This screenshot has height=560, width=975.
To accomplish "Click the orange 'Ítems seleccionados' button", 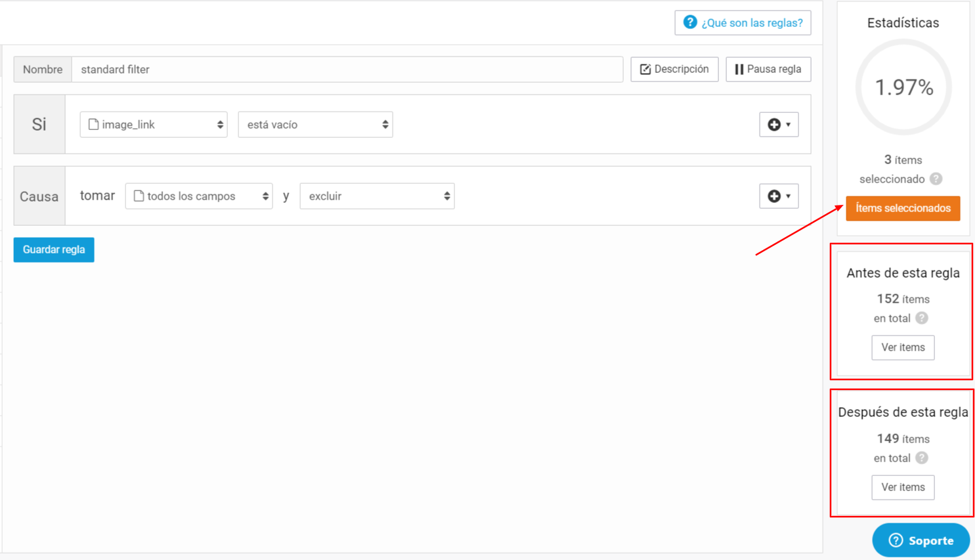I will [903, 208].
